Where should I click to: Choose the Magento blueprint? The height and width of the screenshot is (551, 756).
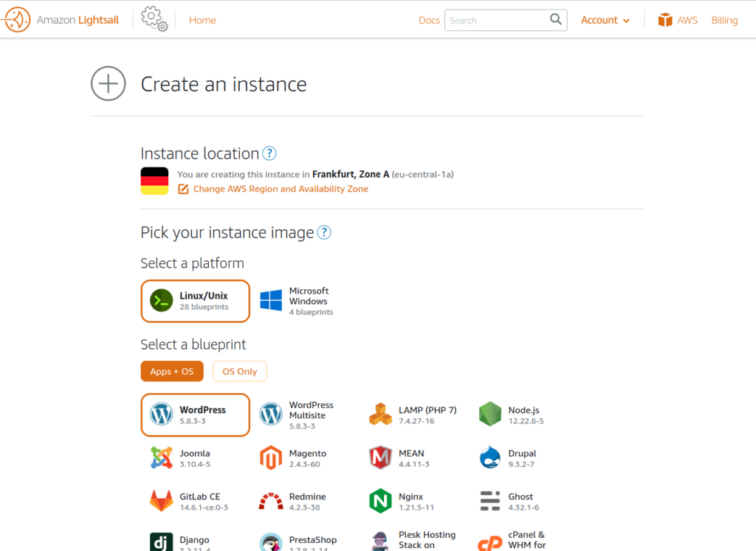coord(305,458)
